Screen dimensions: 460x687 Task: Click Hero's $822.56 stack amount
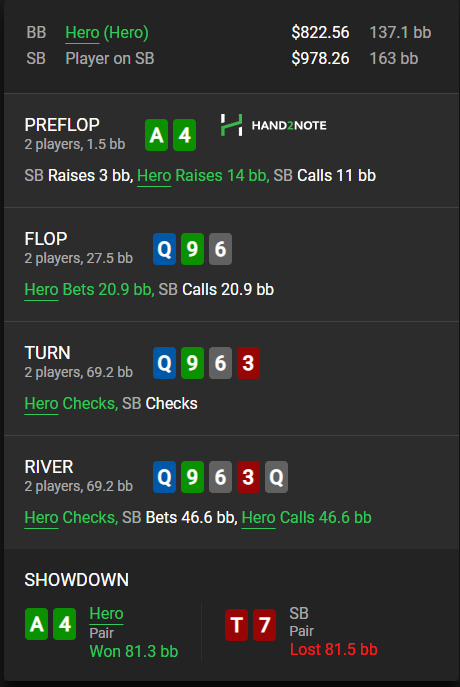[320, 32]
